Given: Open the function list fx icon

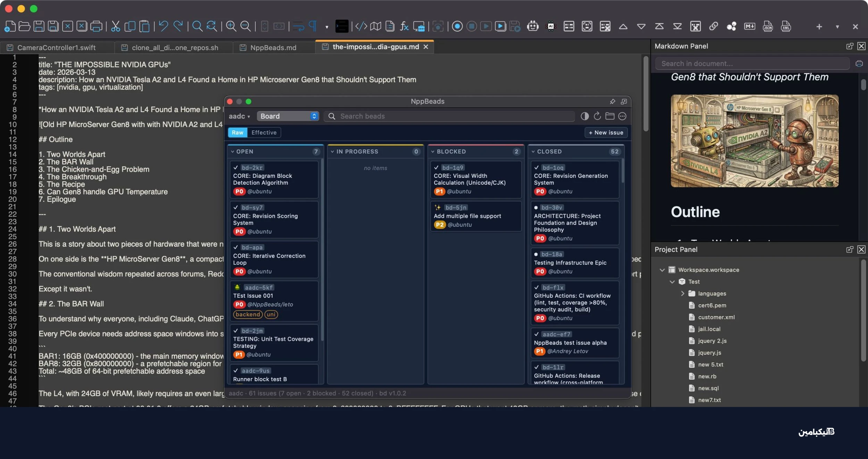Looking at the screenshot, I should coord(404,26).
